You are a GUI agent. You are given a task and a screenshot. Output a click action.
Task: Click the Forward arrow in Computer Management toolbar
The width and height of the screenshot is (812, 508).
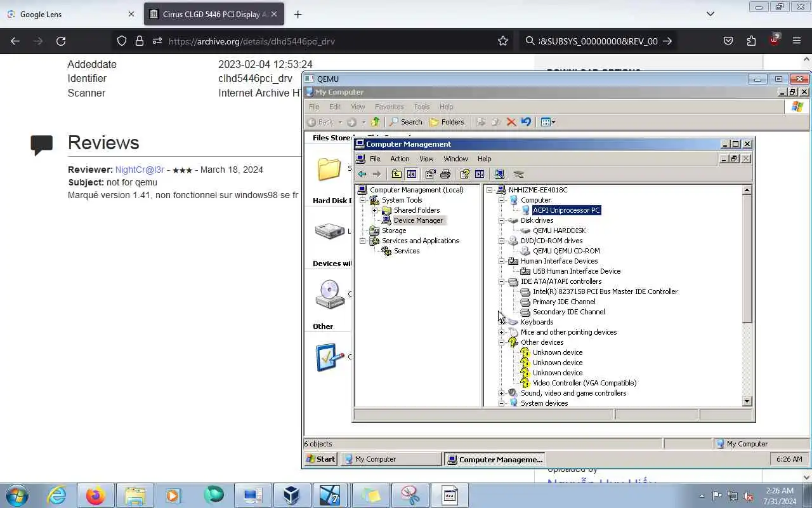click(377, 174)
